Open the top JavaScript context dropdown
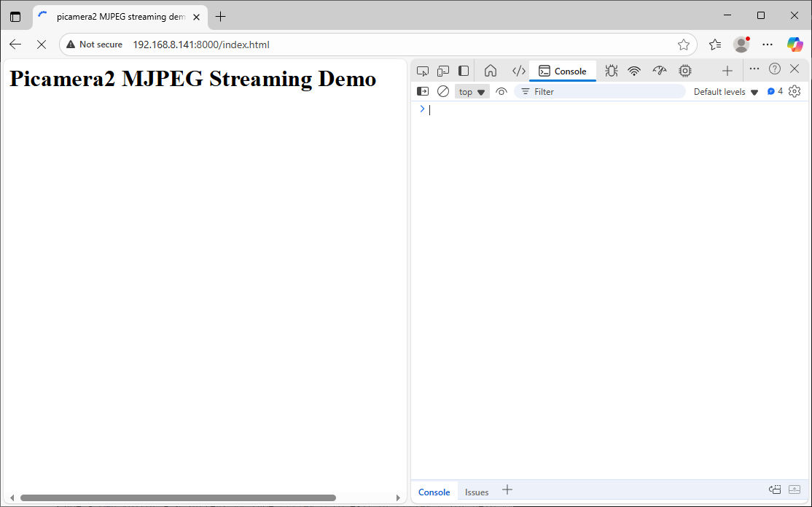 pos(472,92)
